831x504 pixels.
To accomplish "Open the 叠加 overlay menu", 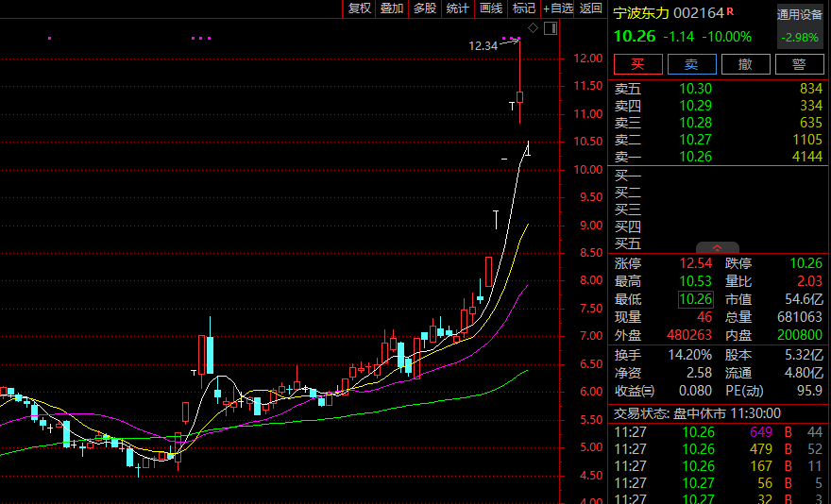I will pos(392,8).
